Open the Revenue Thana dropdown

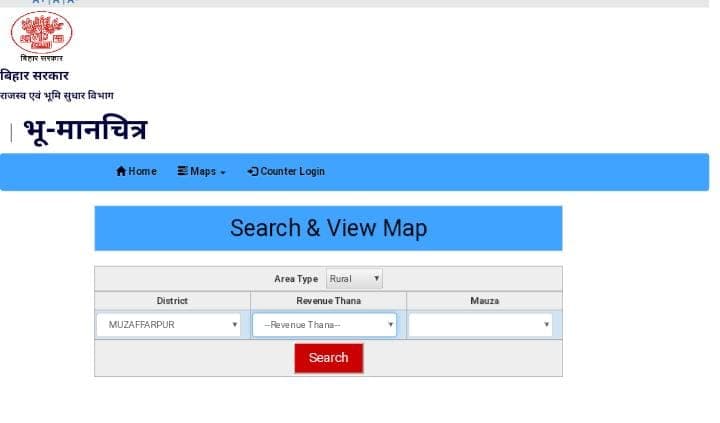click(324, 325)
